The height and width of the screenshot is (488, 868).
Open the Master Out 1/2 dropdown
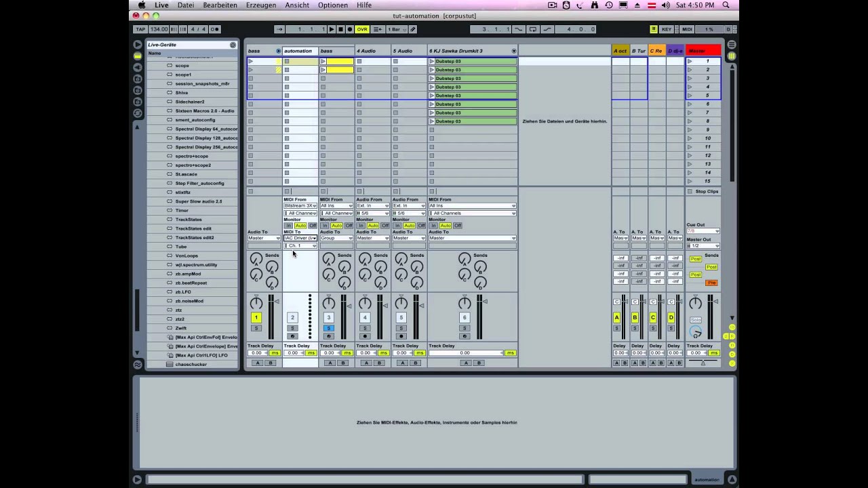[x=703, y=245]
